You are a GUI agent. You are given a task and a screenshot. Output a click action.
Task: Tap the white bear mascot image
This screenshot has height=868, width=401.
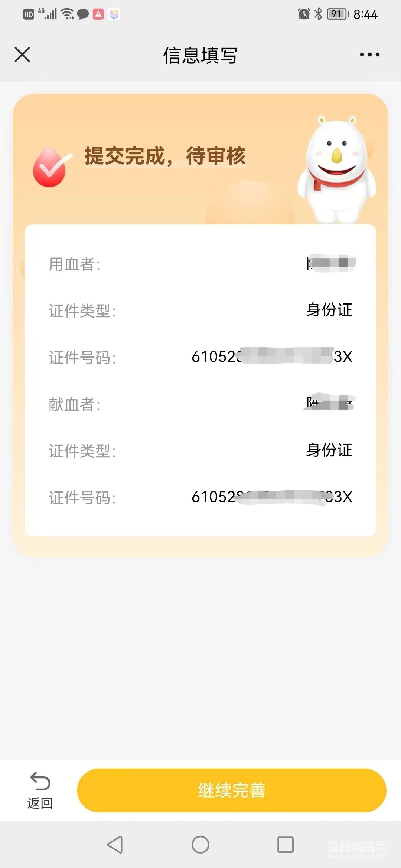coord(337,170)
